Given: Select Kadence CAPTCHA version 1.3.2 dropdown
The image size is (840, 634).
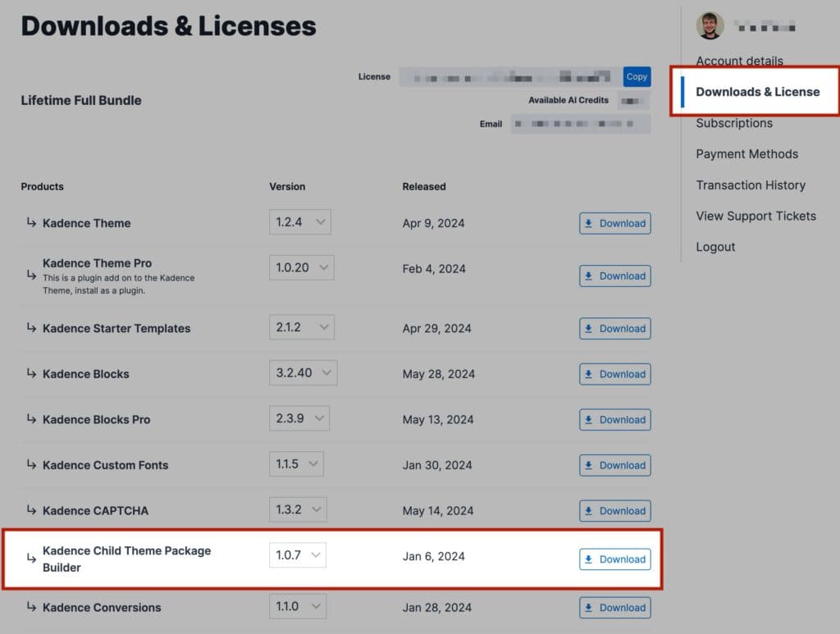Looking at the screenshot, I should pyautogui.click(x=296, y=509).
